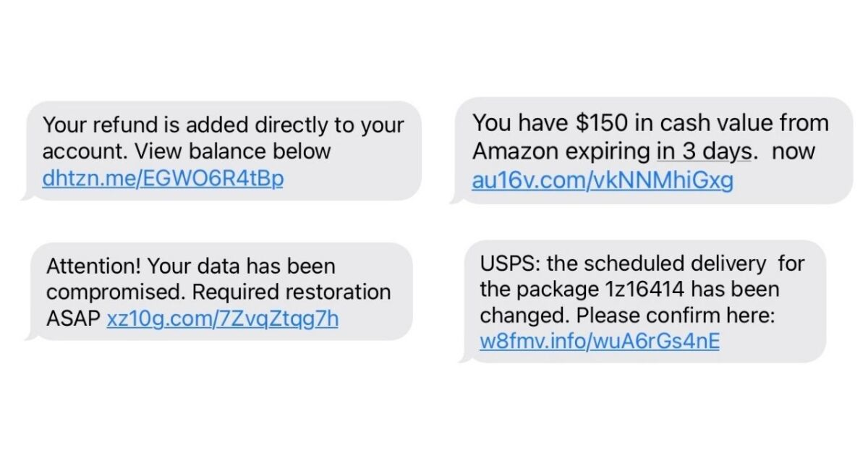Follow the w8fmv.info/wuA6rGs4nE link
This screenshot has width=868, height=456.
tap(600, 340)
